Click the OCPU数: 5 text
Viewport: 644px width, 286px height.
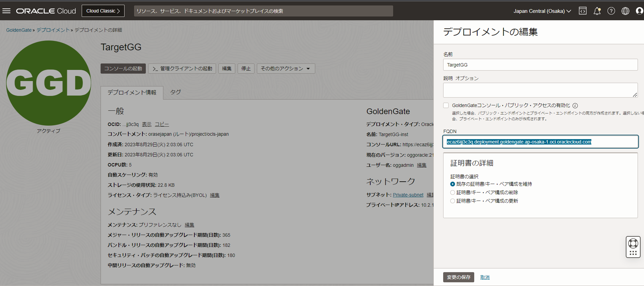click(120, 165)
